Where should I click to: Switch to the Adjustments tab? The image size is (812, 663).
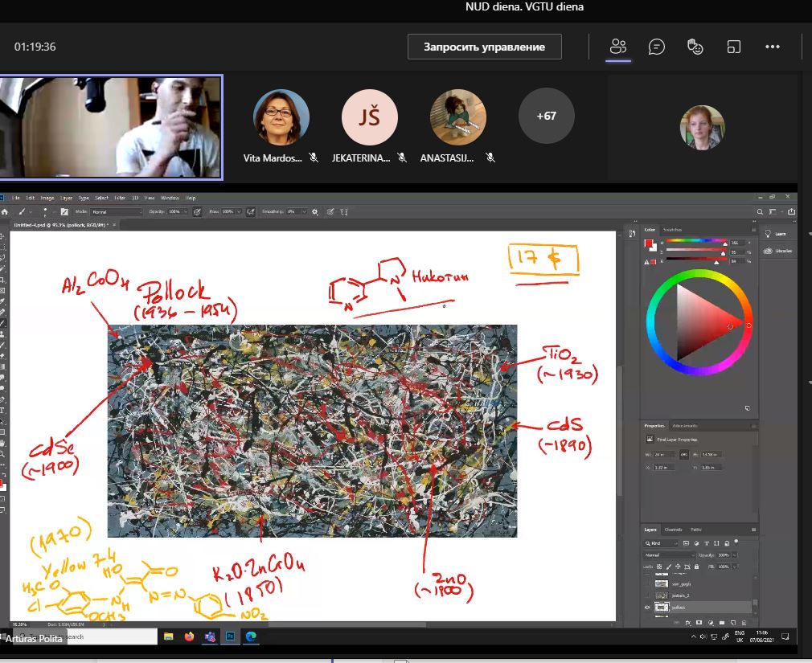685,425
